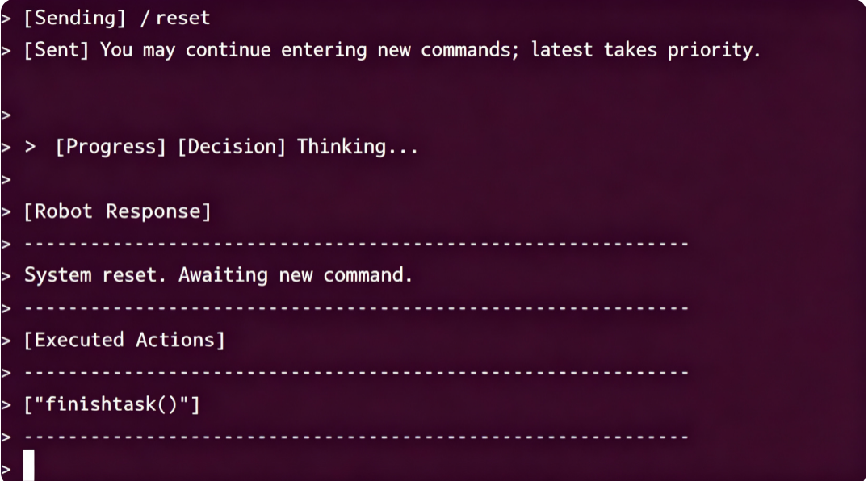Screen dimensions: 868x481
Task: Click the [Sent] status tag
Action: pos(56,50)
